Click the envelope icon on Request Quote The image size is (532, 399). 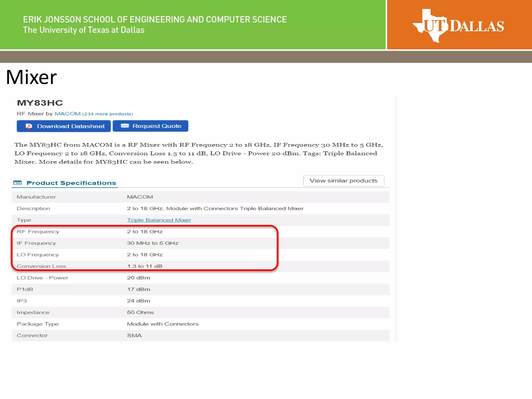(x=125, y=126)
